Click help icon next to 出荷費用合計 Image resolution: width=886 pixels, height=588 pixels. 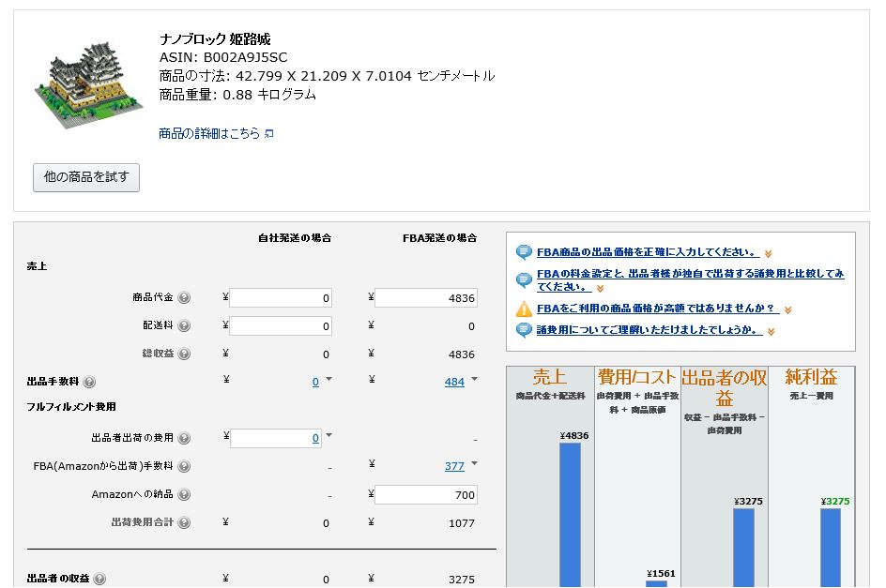[184, 522]
